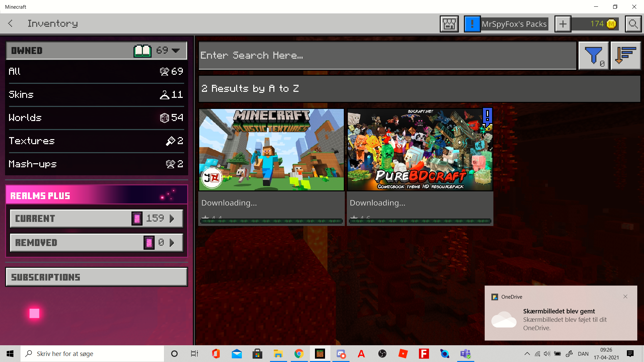Viewport: 644px width, 362px height.
Task: Click the blue exclamation notification icon
Action: pyautogui.click(x=472, y=24)
